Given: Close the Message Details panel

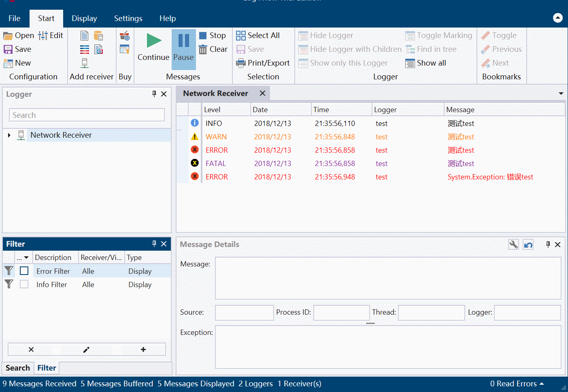Looking at the screenshot, I should pyautogui.click(x=558, y=245).
